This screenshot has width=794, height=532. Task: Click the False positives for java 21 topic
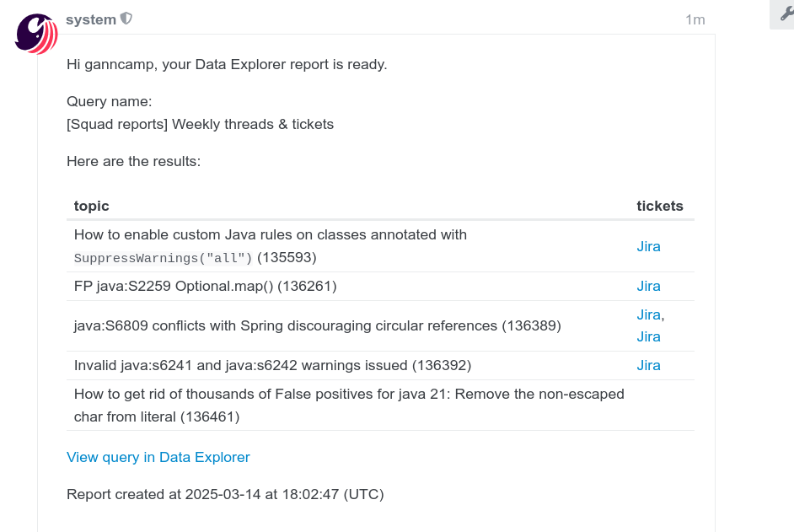[349, 406]
